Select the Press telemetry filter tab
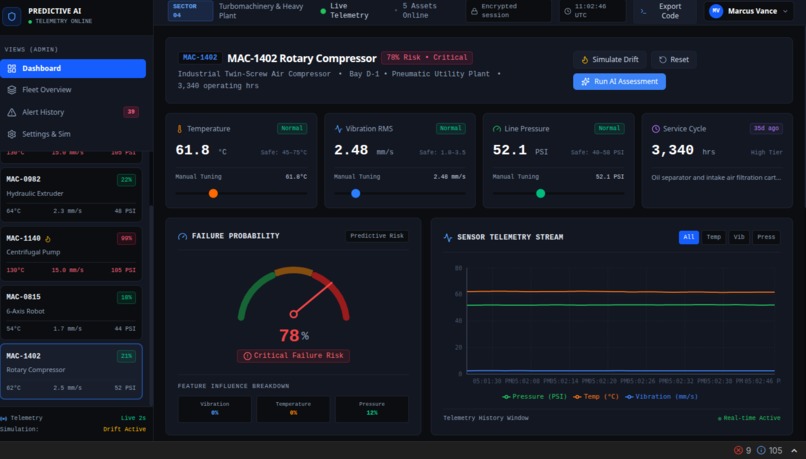The image size is (806, 459). coord(766,237)
